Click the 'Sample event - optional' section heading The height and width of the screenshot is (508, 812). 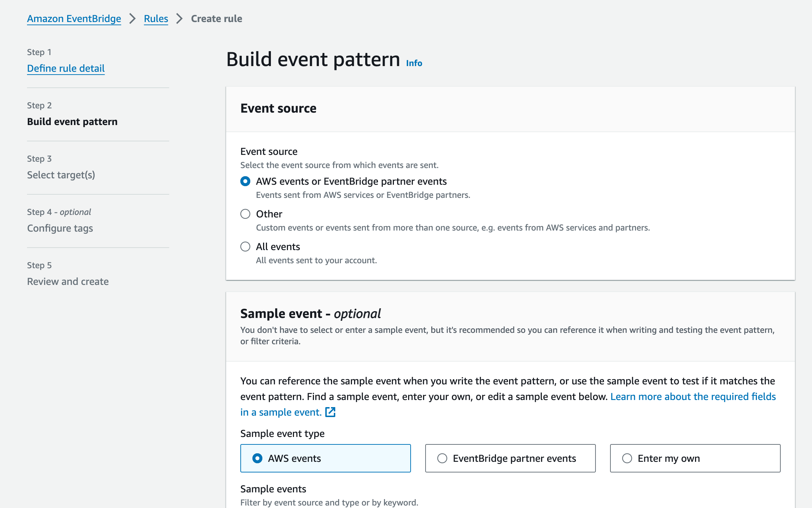(x=310, y=313)
